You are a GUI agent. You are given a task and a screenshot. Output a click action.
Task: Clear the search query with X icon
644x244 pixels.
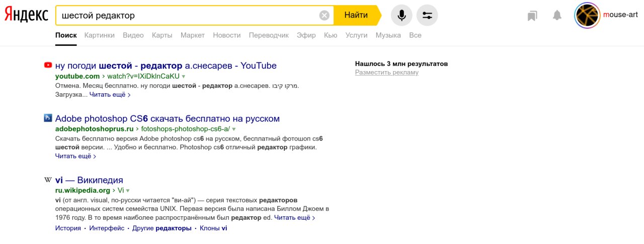click(x=325, y=15)
